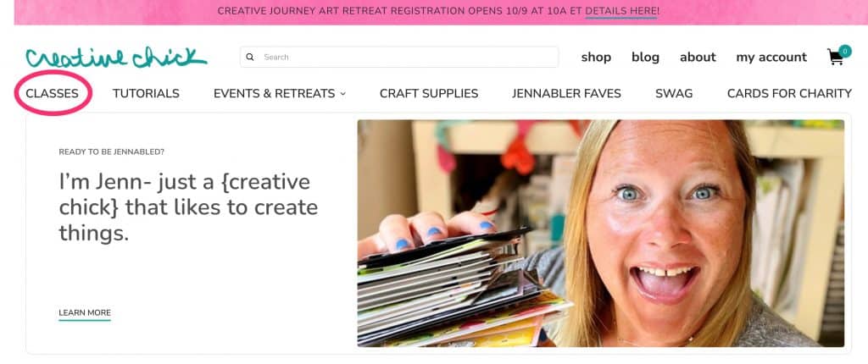868x364 pixels.
Task: Click the search magnifier icon
Action: pyautogui.click(x=250, y=57)
